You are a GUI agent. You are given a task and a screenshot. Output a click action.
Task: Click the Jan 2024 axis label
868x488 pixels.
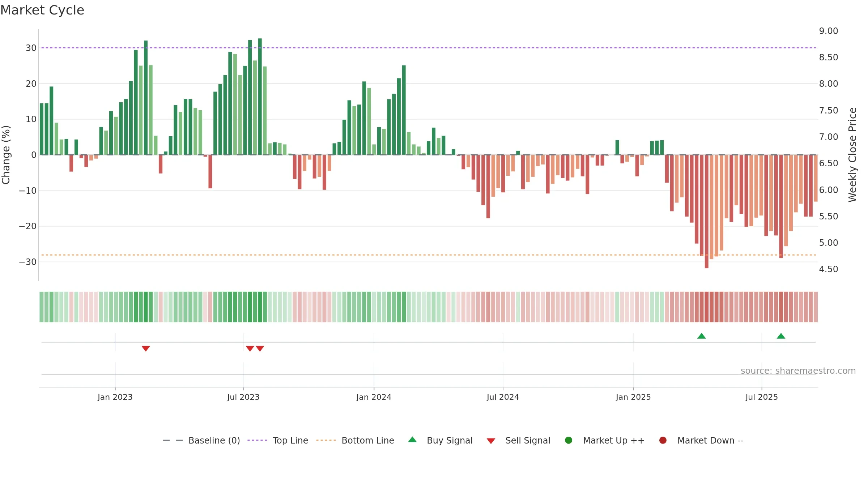(x=374, y=397)
